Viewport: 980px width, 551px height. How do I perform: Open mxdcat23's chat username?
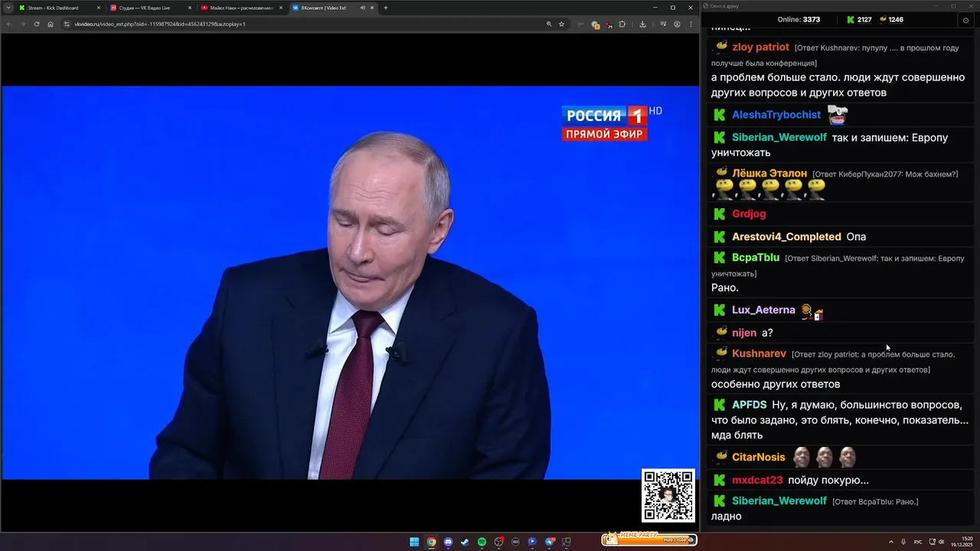coord(757,480)
